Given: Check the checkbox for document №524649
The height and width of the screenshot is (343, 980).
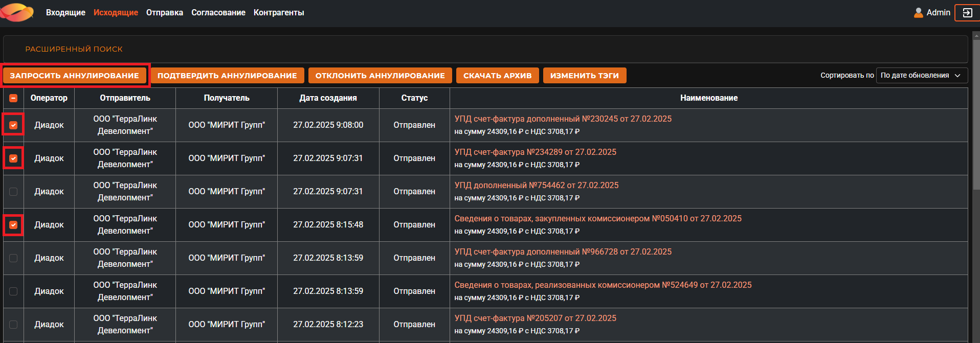Looking at the screenshot, I should (x=13, y=291).
